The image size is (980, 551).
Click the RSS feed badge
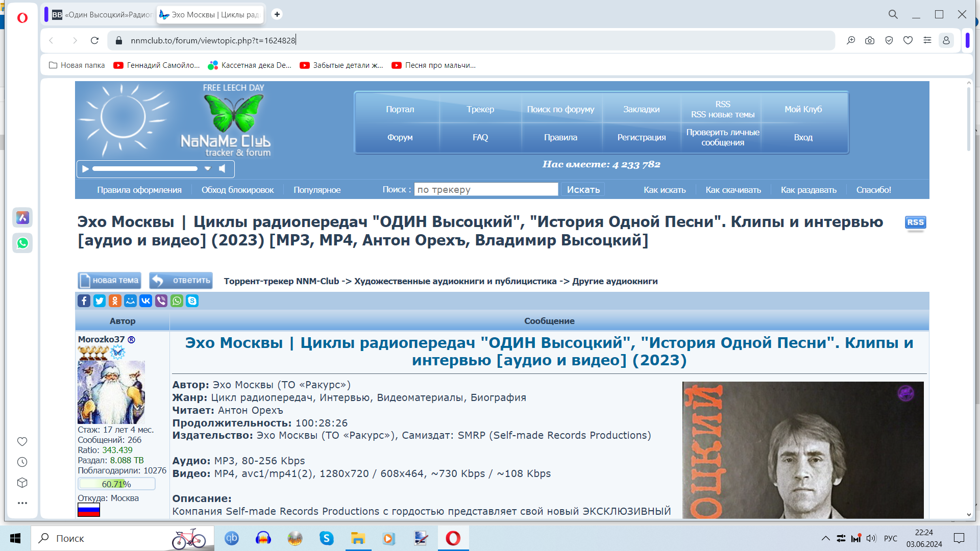tap(915, 222)
